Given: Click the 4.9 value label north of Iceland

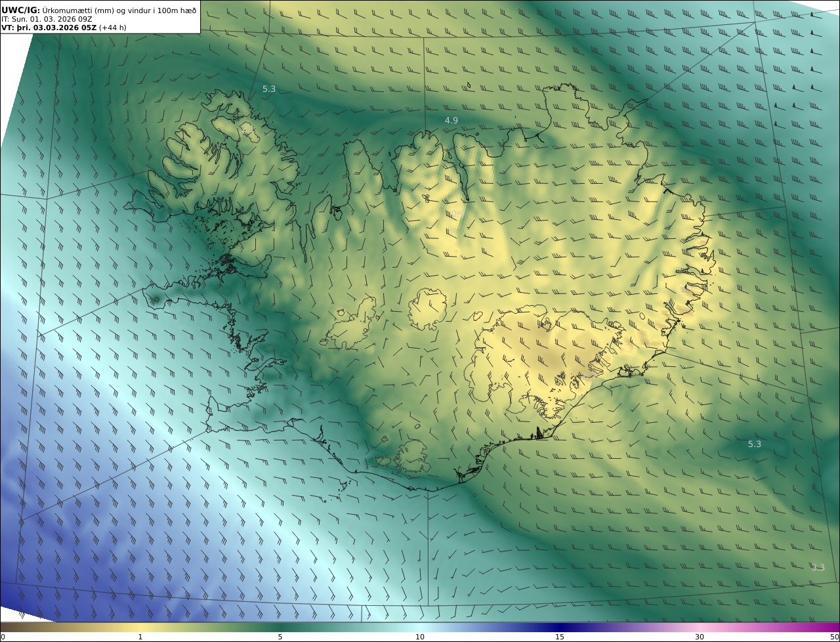Looking at the screenshot, I should pos(451,120).
